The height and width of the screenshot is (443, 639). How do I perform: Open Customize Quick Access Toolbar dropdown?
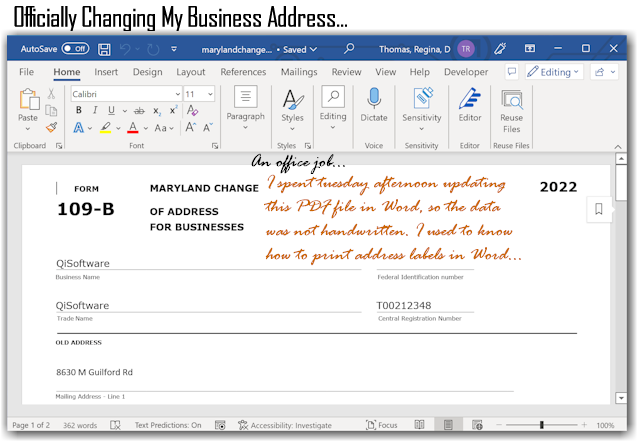point(174,49)
